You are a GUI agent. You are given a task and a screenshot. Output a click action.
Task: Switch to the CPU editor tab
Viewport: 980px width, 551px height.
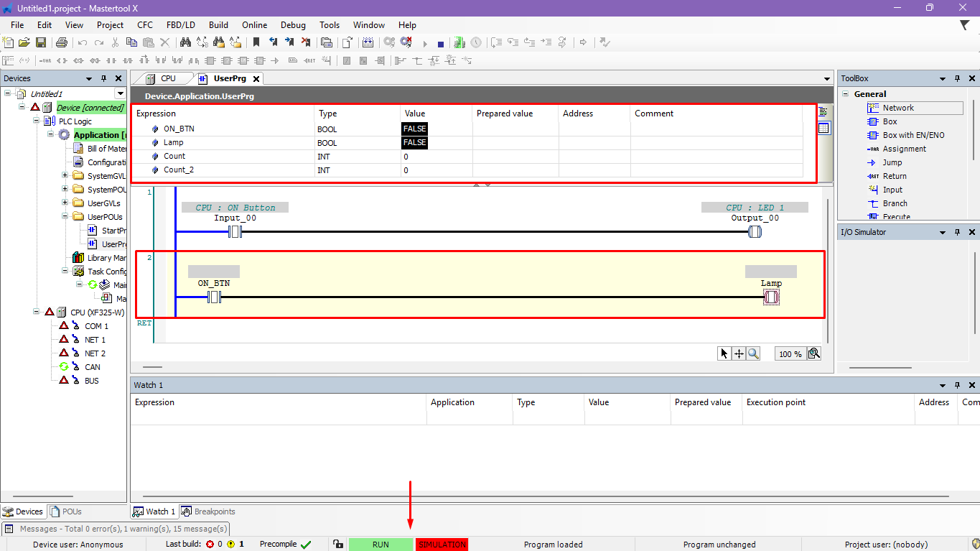(x=167, y=78)
